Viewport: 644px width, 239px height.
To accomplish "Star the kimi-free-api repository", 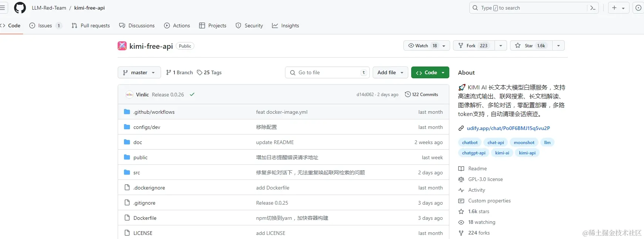I will pos(531,45).
